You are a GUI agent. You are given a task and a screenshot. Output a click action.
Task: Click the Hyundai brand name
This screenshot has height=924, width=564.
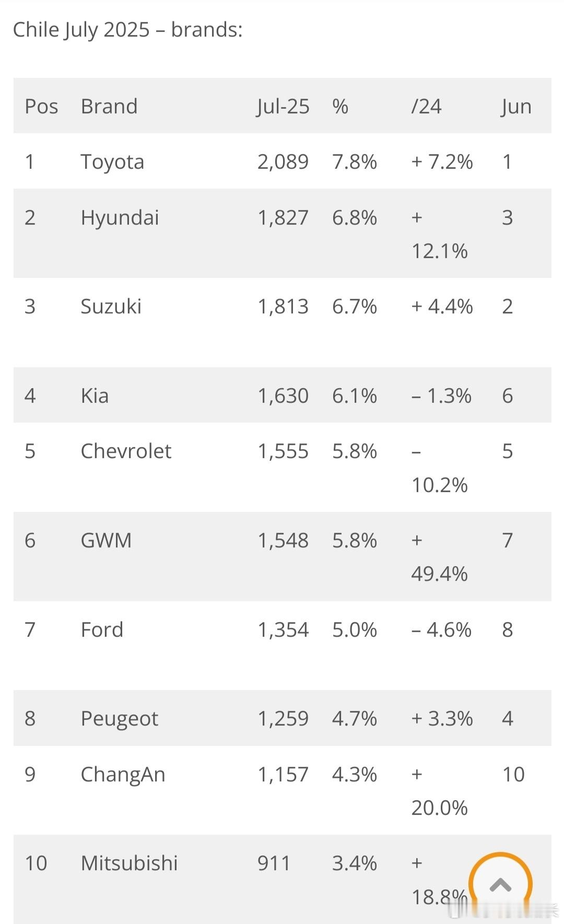(120, 217)
